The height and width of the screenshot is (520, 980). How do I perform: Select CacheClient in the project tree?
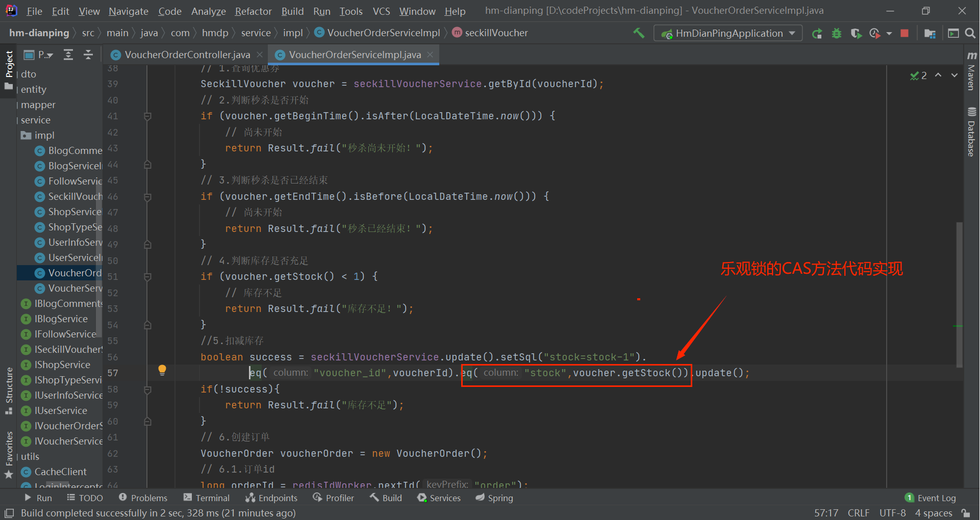click(61, 472)
